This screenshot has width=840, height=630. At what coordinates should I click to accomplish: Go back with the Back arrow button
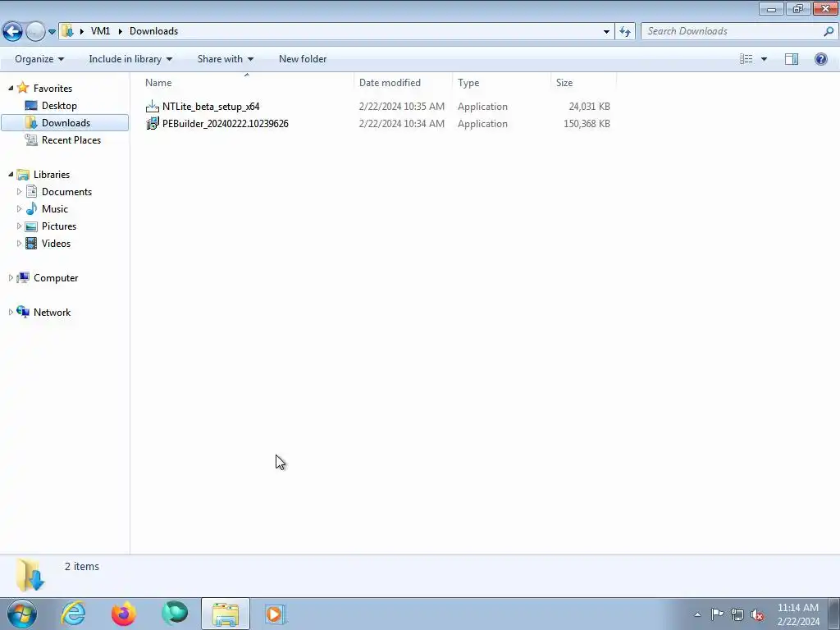pos(12,32)
